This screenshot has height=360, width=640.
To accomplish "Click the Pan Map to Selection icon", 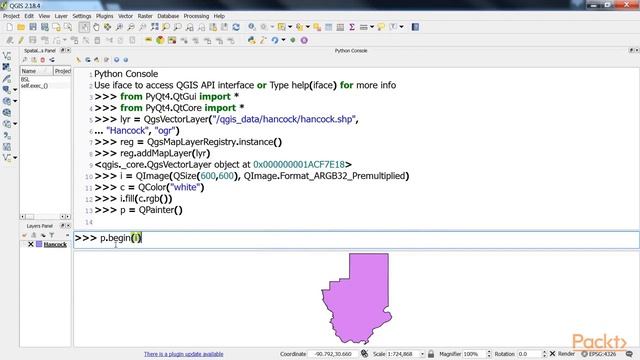I will click(x=107, y=27).
